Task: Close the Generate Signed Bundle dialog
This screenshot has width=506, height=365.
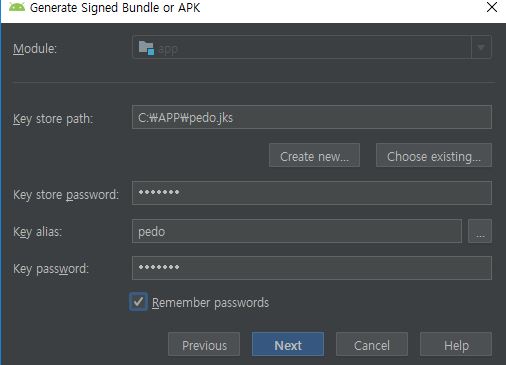Action: click(492, 7)
